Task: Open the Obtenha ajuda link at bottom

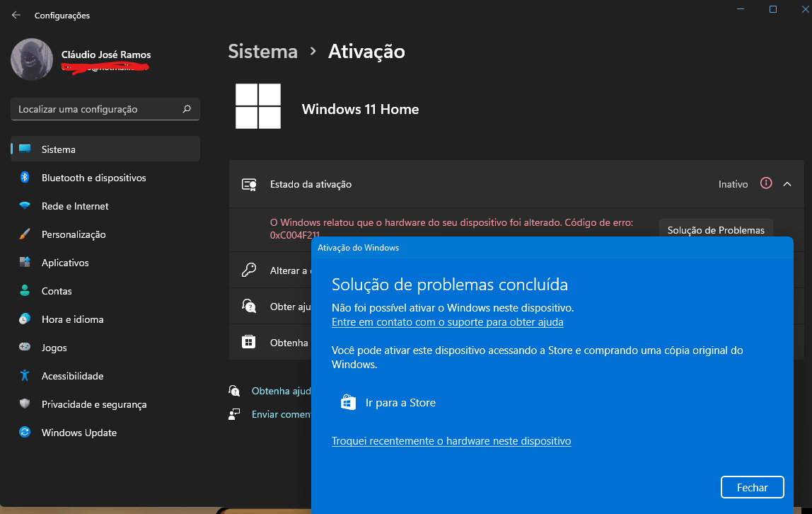Action: tap(282, 391)
